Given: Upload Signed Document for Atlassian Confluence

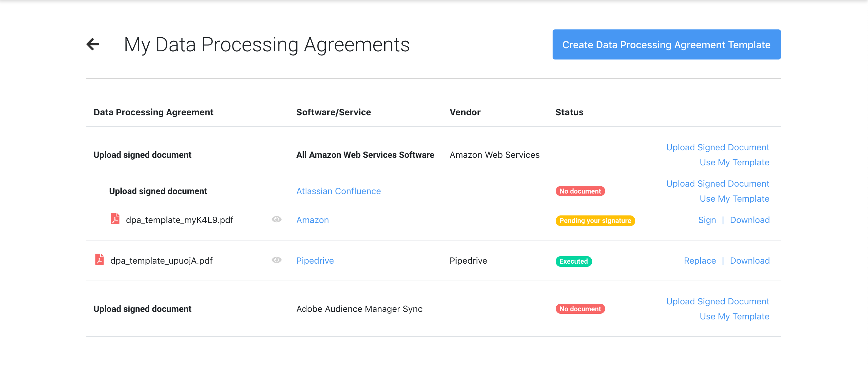Looking at the screenshot, I should coord(717,184).
